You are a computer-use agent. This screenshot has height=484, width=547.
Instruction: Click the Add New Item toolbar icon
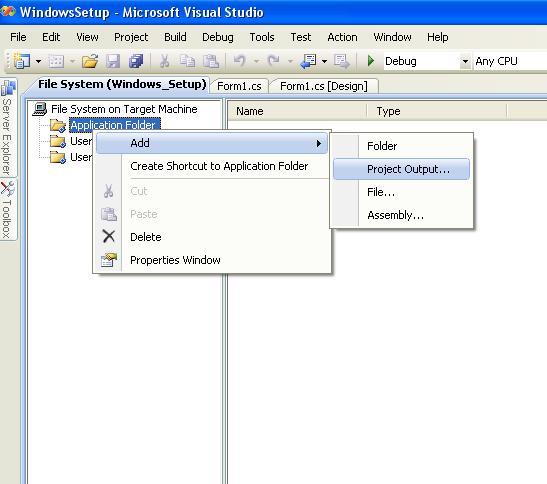pyautogui.click(x=56, y=61)
